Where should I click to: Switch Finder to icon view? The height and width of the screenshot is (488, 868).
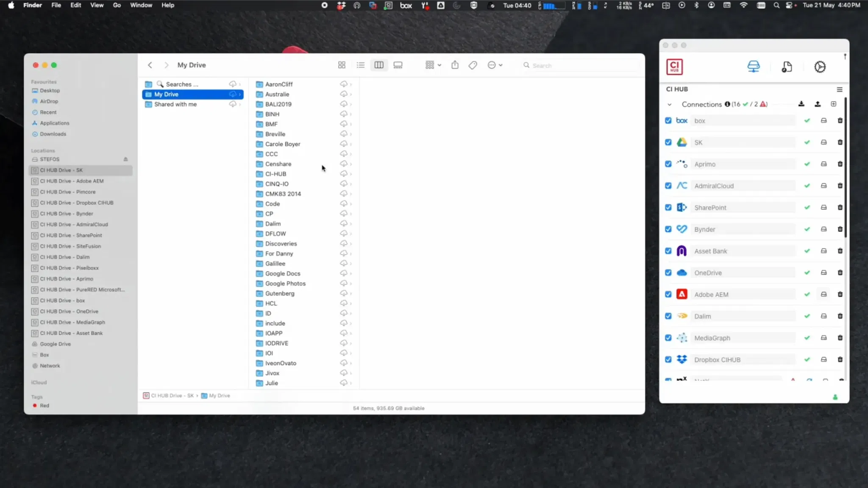pyautogui.click(x=342, y=65)
